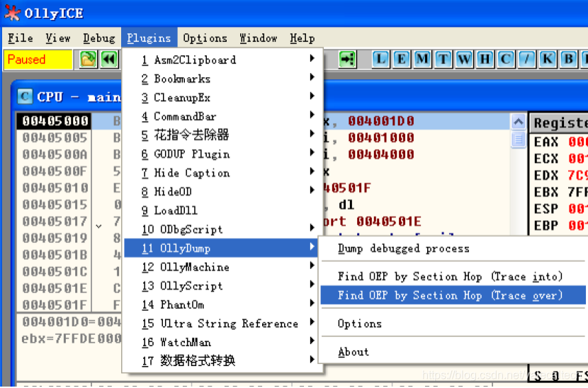Open the Help menu
This screenshot has height=388, width=588.
303,38
